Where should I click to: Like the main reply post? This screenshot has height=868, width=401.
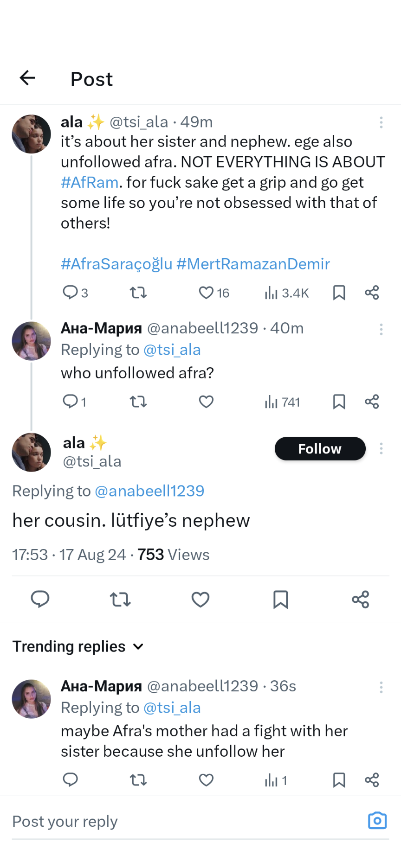pyautogui.click(x=200, y=600)
